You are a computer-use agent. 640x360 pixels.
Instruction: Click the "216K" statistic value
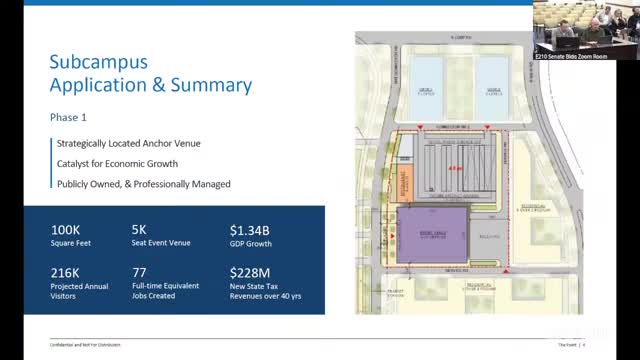(65, 273)
